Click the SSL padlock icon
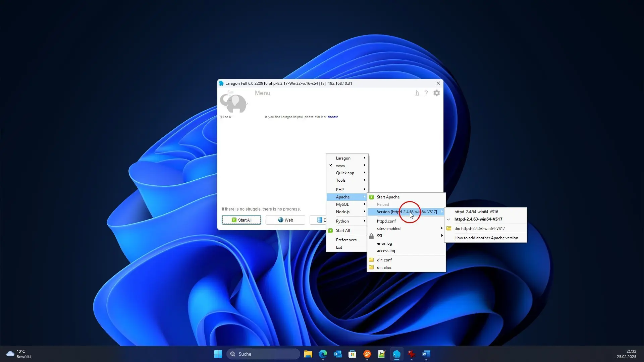 pyautogui.click(x=371, y=236)
